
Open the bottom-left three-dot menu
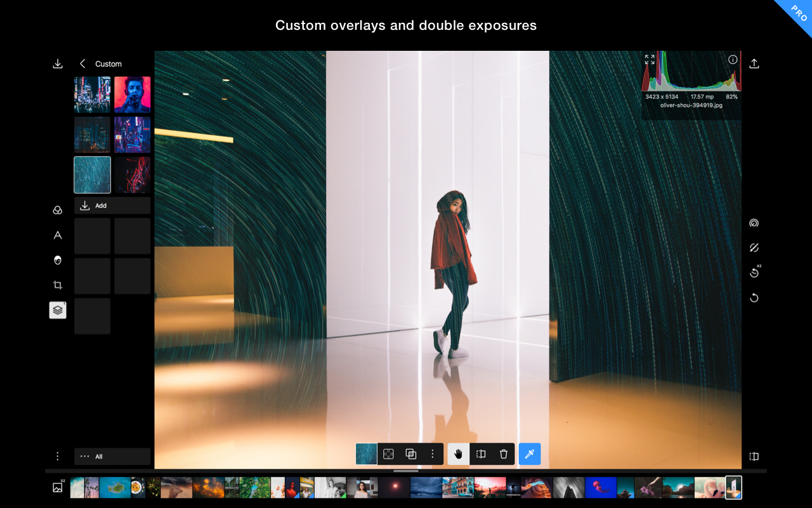(x=58, y=456)
